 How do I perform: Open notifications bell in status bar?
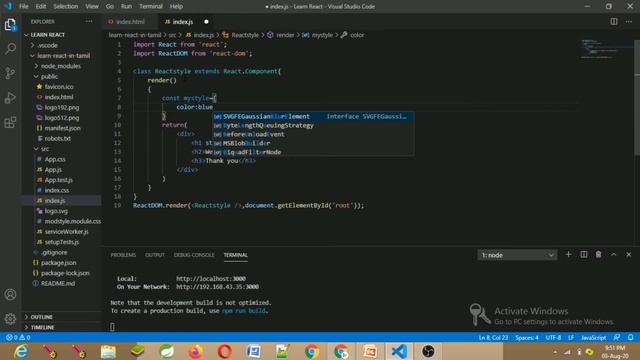tap(631, 338)
